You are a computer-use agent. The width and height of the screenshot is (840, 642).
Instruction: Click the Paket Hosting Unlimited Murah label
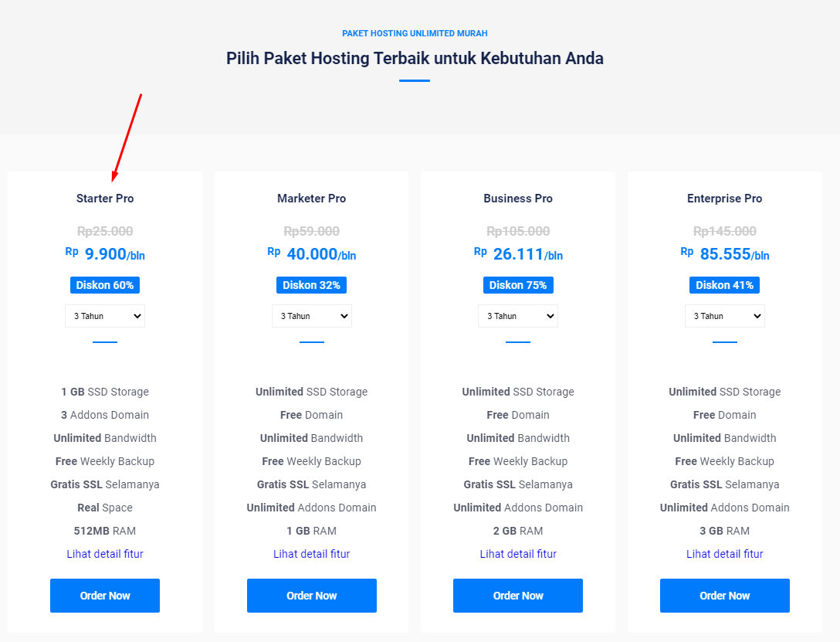(415, 33)
